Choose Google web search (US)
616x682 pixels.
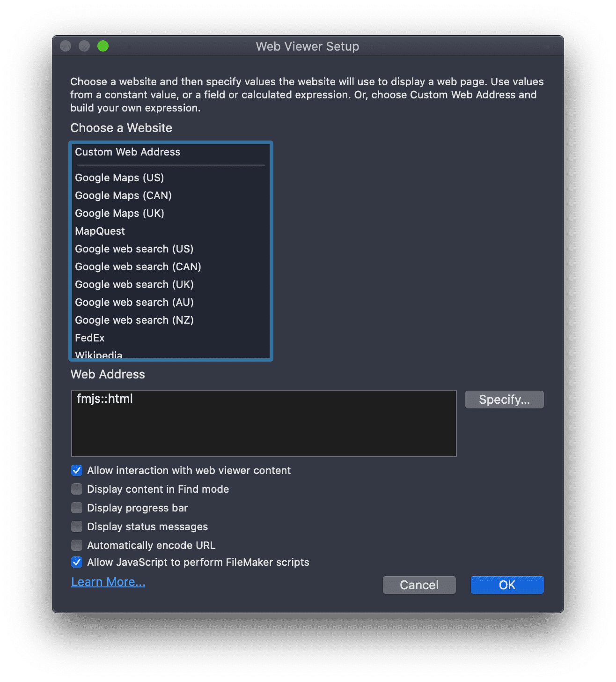170,249
